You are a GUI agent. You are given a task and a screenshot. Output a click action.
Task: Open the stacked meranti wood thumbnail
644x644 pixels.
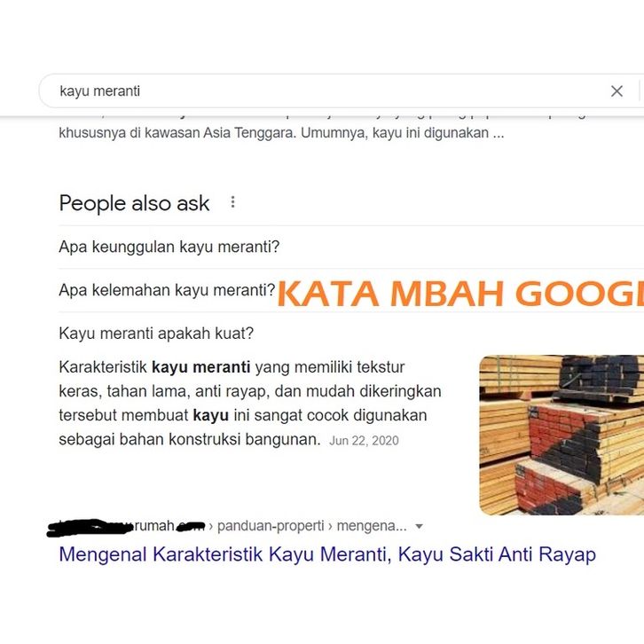pos(562,435)
